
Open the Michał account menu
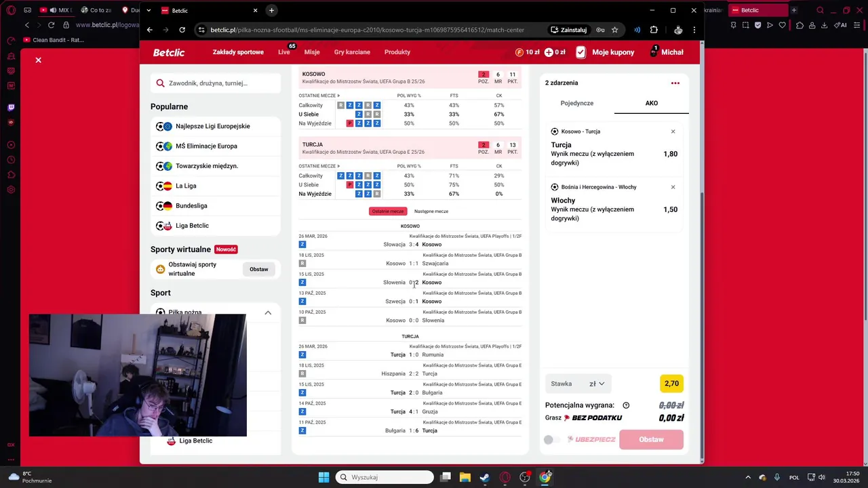coord(666,52)
